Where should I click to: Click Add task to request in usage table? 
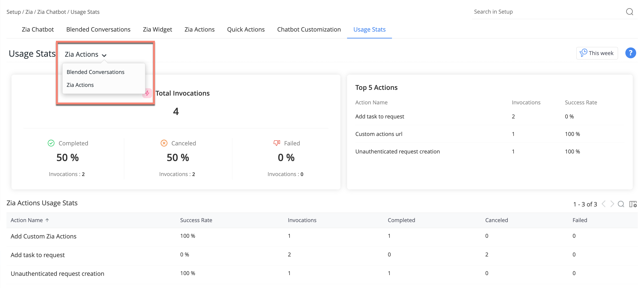(38, 255)
